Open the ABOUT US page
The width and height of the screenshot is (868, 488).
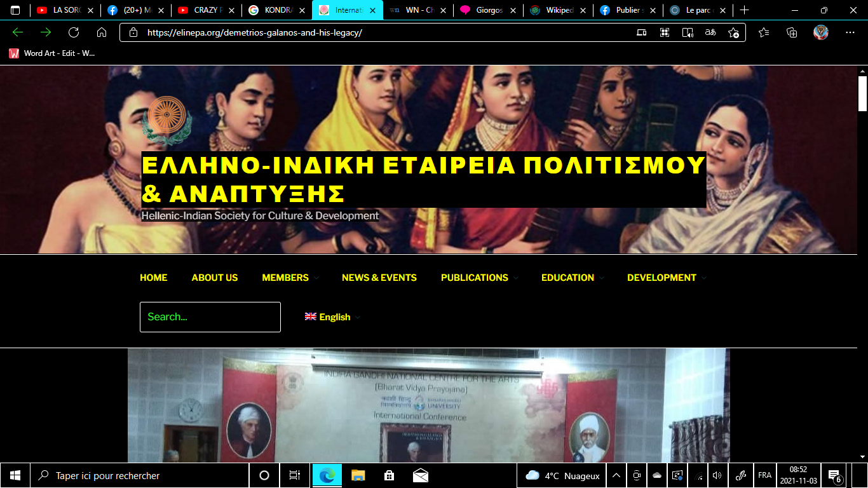(x=215, y=278)
